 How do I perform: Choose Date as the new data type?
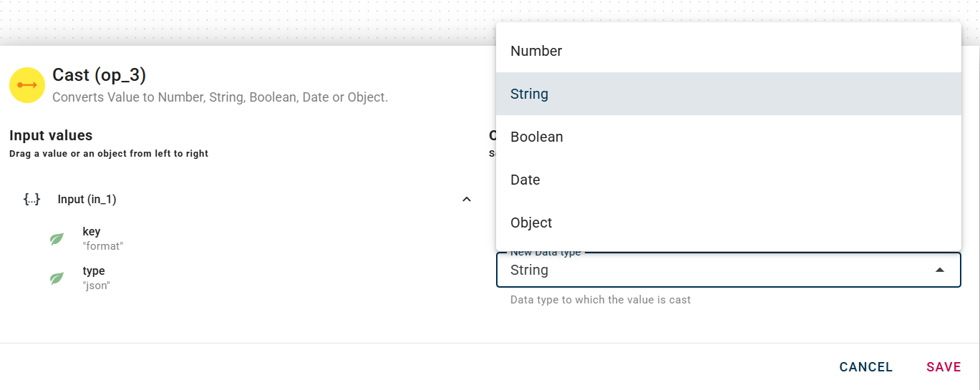click(525, 180)
